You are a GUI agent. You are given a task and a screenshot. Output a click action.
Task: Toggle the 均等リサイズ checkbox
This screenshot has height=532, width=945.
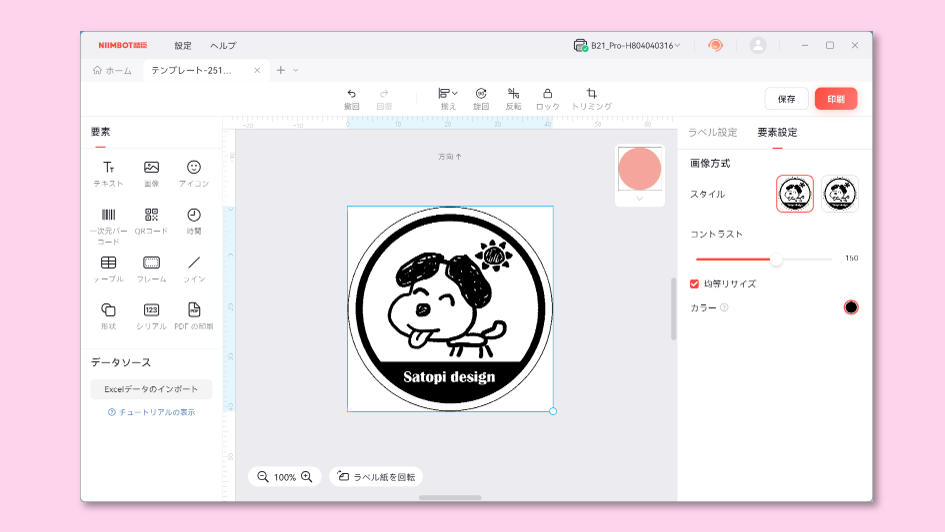[x=695, y=284]
